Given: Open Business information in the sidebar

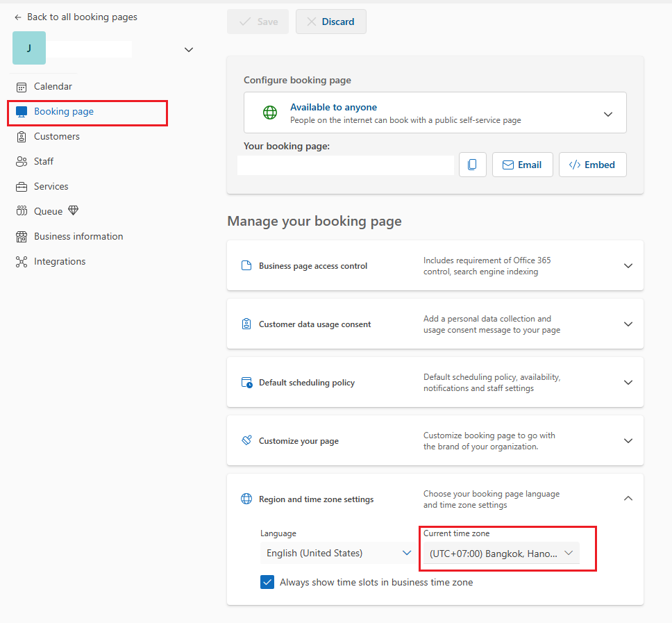Looking at the screenshot, I should click(78, 236).
